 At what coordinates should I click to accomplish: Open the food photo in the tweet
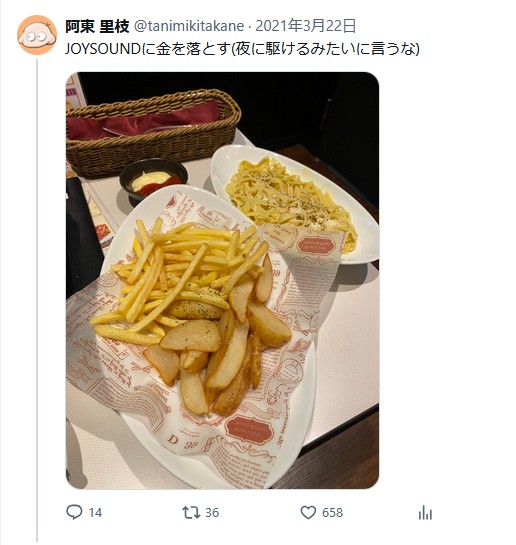coord(222,280)
